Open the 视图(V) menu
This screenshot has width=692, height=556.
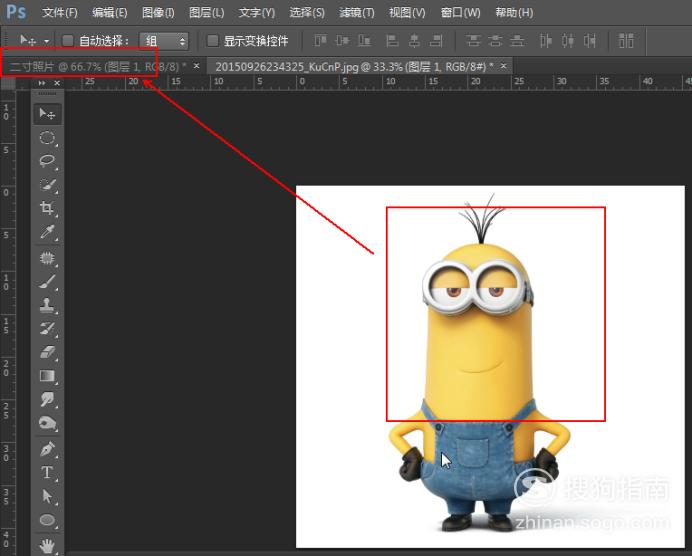point(407,12)
